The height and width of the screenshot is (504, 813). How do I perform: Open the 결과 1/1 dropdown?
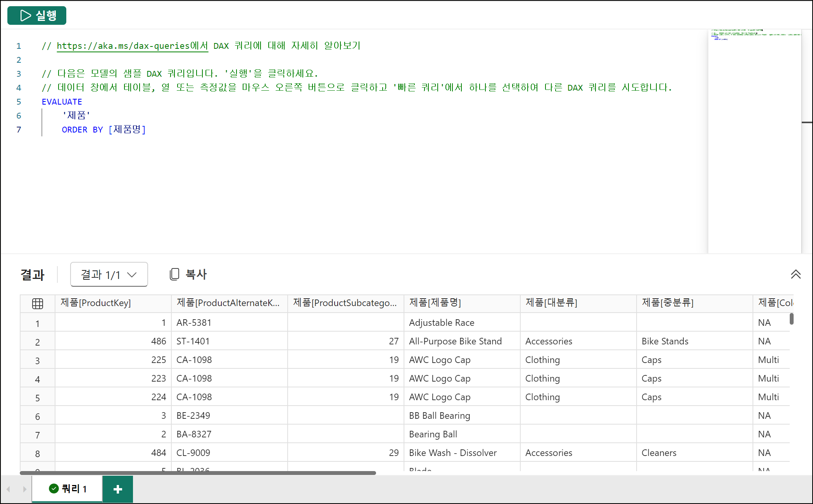109,274
